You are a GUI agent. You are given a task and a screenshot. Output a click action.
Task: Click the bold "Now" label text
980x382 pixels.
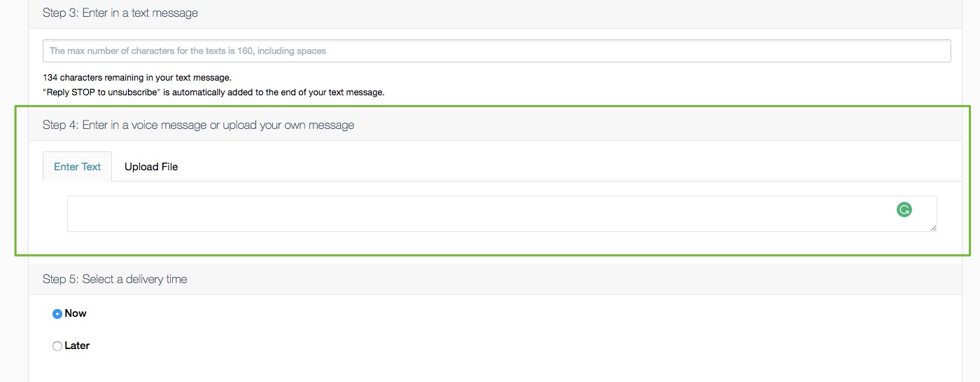click(x=76, y=313)
